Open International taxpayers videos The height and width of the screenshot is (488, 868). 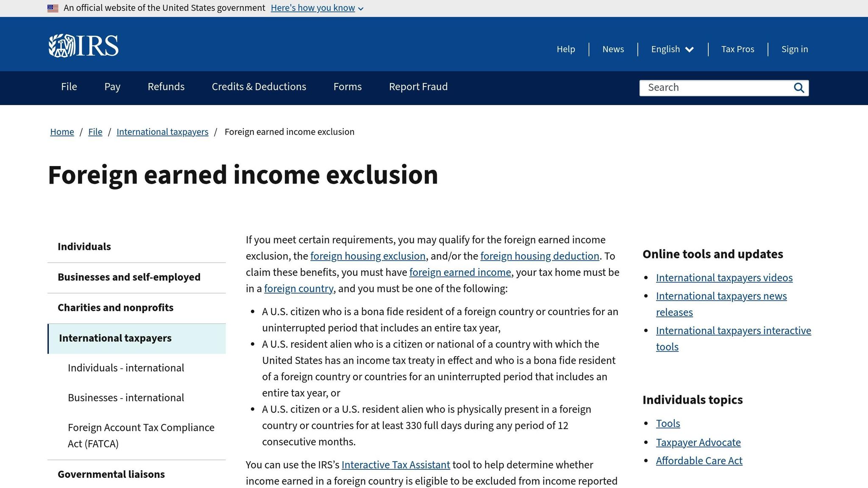click(x=724, y=277)
